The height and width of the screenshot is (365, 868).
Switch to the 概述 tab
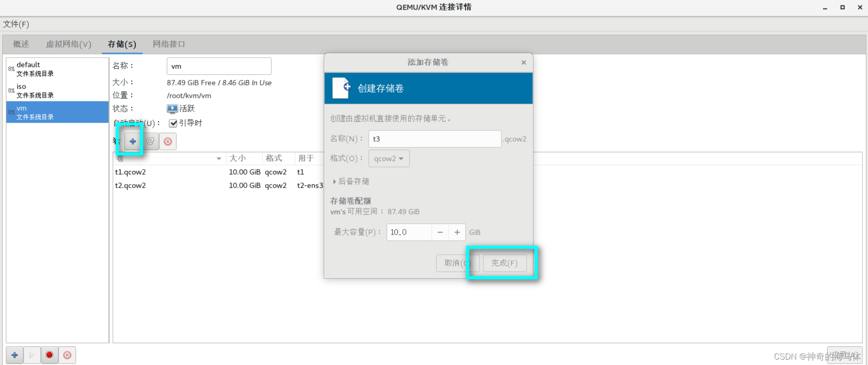[x=21, y=44]
